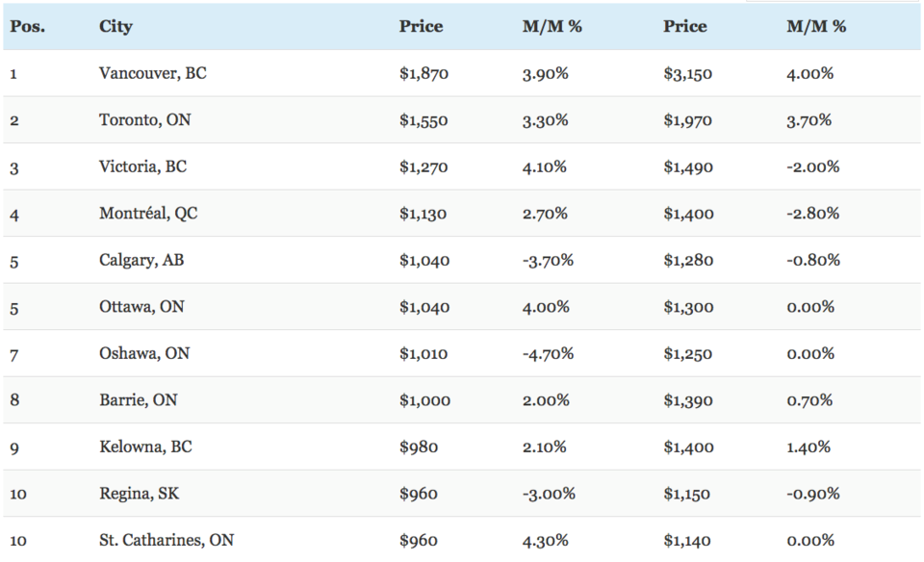
Task: Click the Victoria, BC city name
Action: point(142,166)
